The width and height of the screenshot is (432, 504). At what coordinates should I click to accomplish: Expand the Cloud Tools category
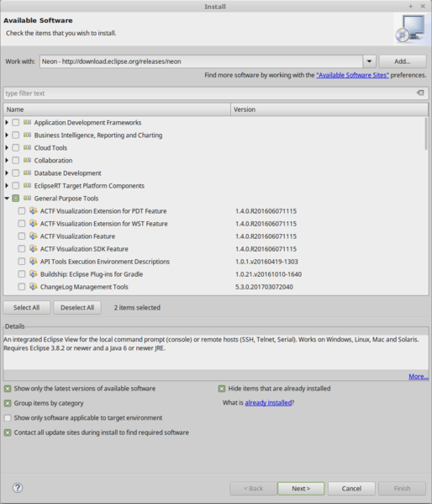7,147
